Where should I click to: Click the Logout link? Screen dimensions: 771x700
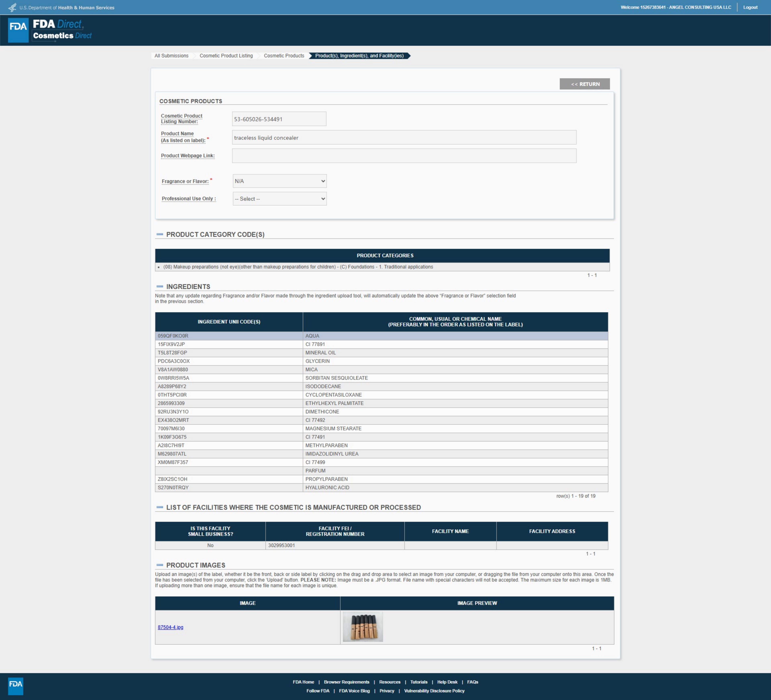pos(750,7)
